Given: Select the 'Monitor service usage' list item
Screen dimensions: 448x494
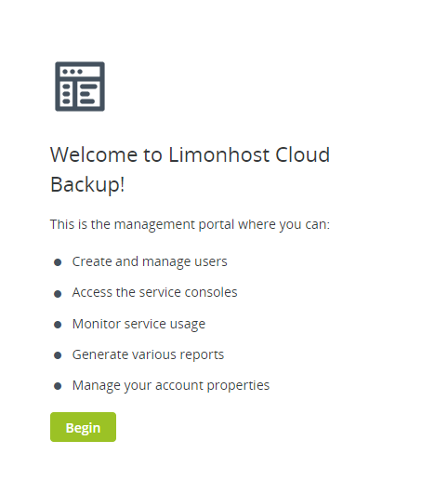Looking at the screenshot, I should (x=138, y=324).
